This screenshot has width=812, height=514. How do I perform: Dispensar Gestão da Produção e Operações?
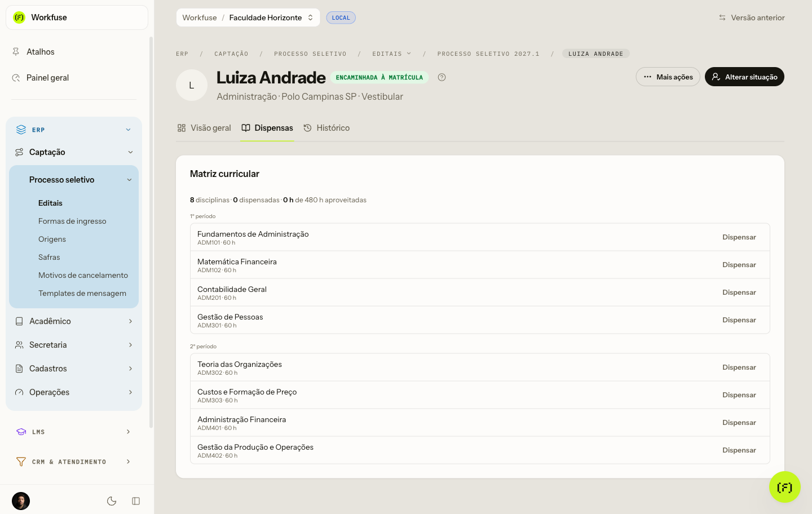pos(739,450)
